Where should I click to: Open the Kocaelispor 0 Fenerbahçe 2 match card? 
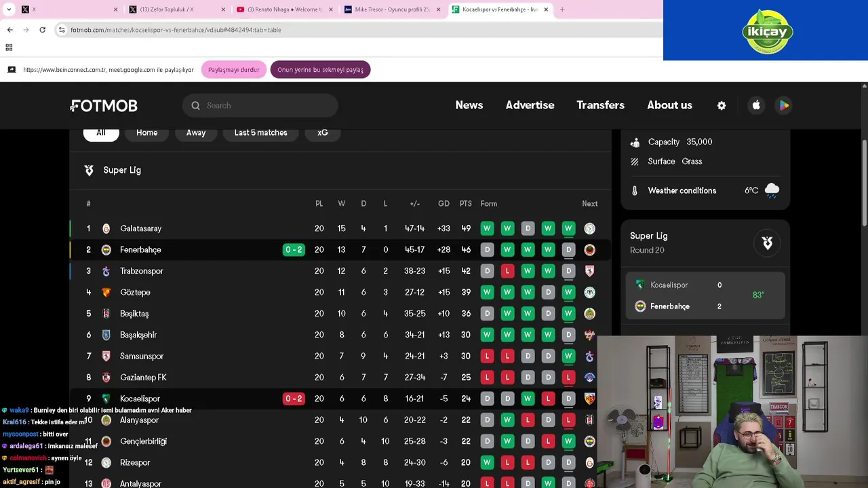coord(705,296)
